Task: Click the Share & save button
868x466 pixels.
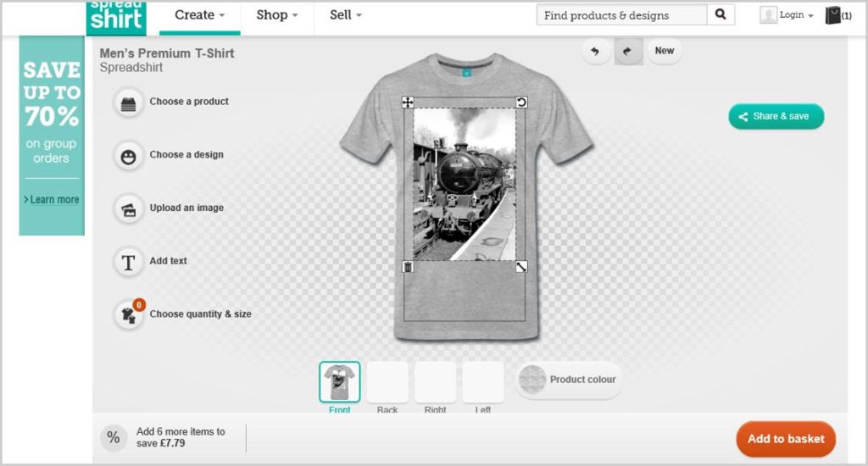Action: pyautogui.click(x=776, y=117)
